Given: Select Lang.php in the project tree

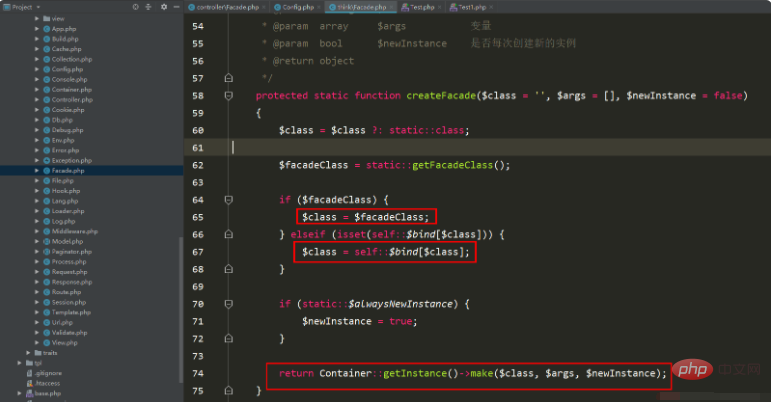Looking at the screenshot, I should tap(65, 201).
